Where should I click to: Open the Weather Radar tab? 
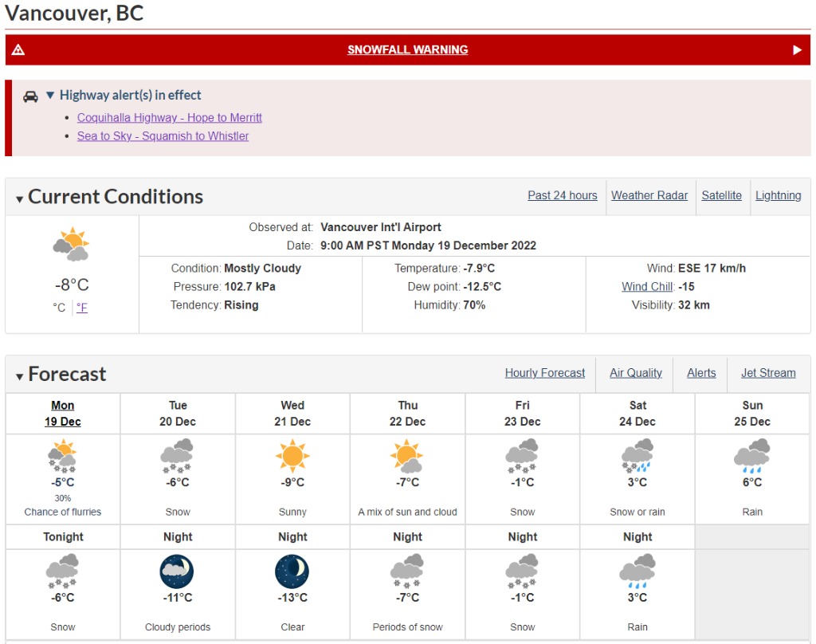(649, 195)
